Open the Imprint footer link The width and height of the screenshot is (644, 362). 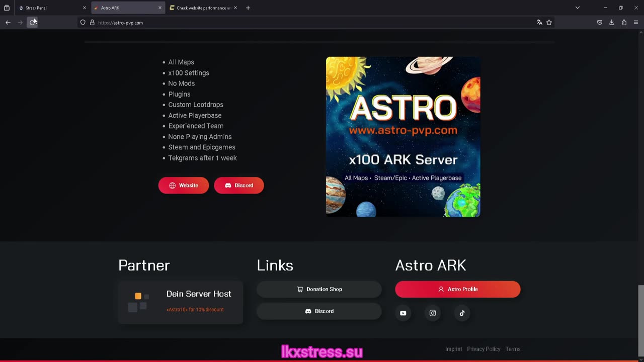click(x=453, y=349)
